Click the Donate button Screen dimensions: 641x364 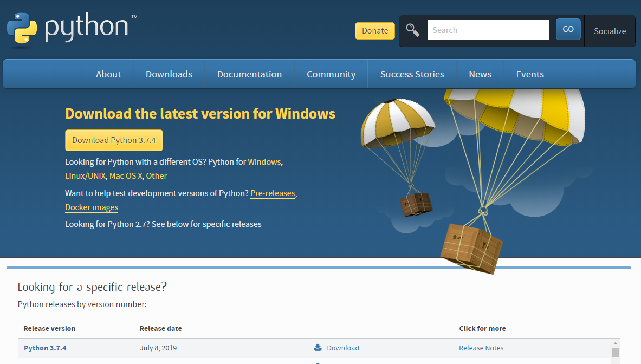374,31
